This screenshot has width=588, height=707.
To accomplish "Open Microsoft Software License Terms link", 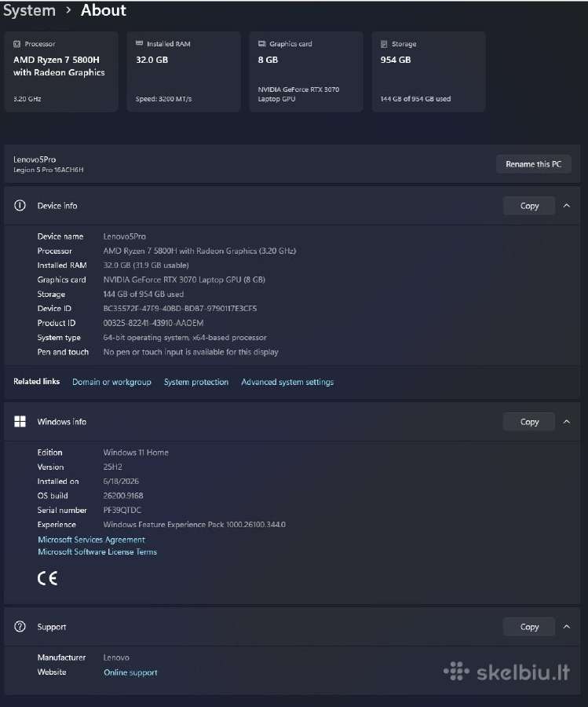I will click(97, 551).
